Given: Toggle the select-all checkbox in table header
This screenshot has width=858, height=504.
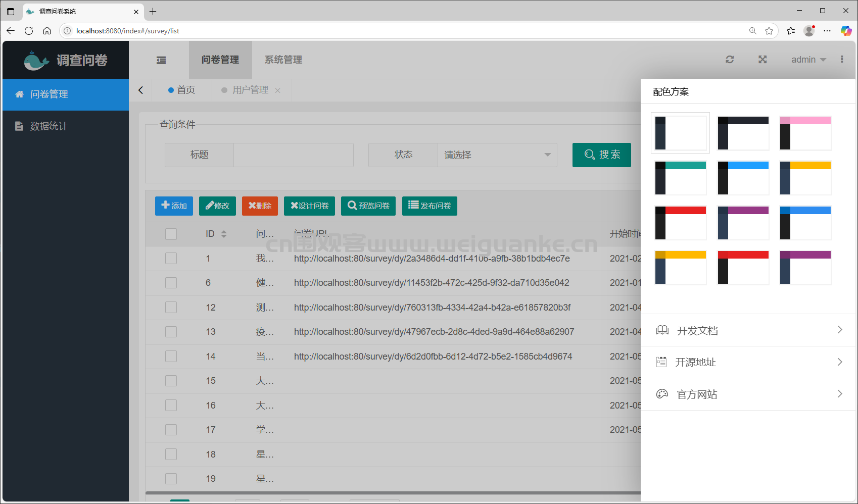Looking at the screenshot, I should coord(171,234).
